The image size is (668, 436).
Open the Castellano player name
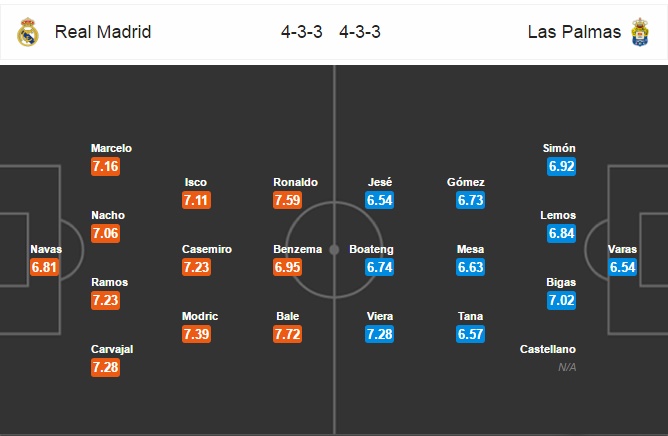548,349
